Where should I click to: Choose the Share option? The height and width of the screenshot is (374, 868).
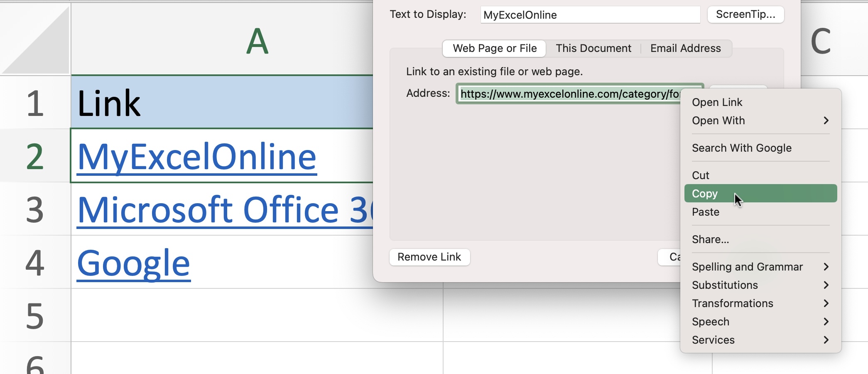click(710, 239)
